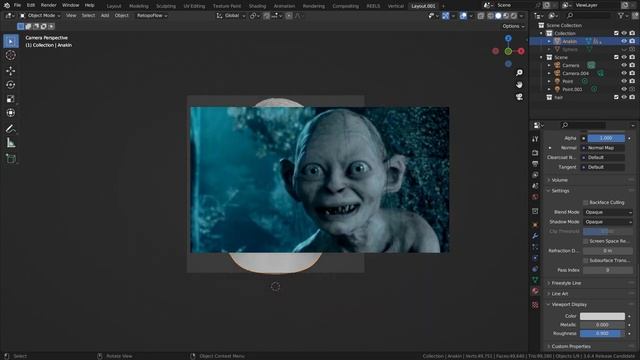Screen dimensions: 640x360
Task: Open the Texture properties tab
Action: (x=535, y=305)
